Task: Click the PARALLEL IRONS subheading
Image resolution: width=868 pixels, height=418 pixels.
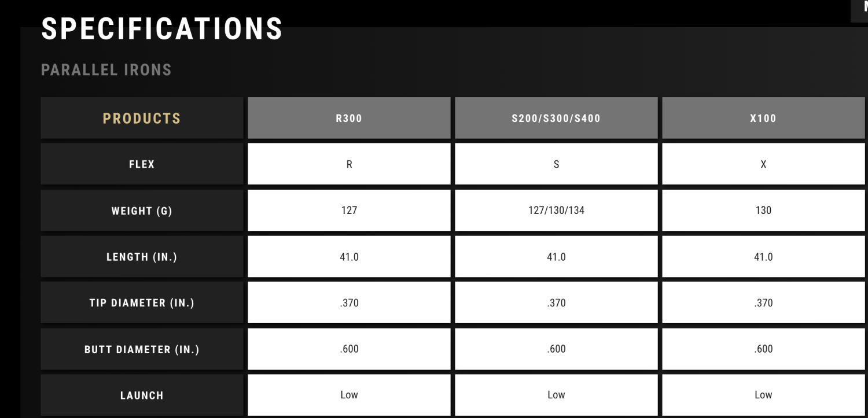Action: [x=106, y=70]
